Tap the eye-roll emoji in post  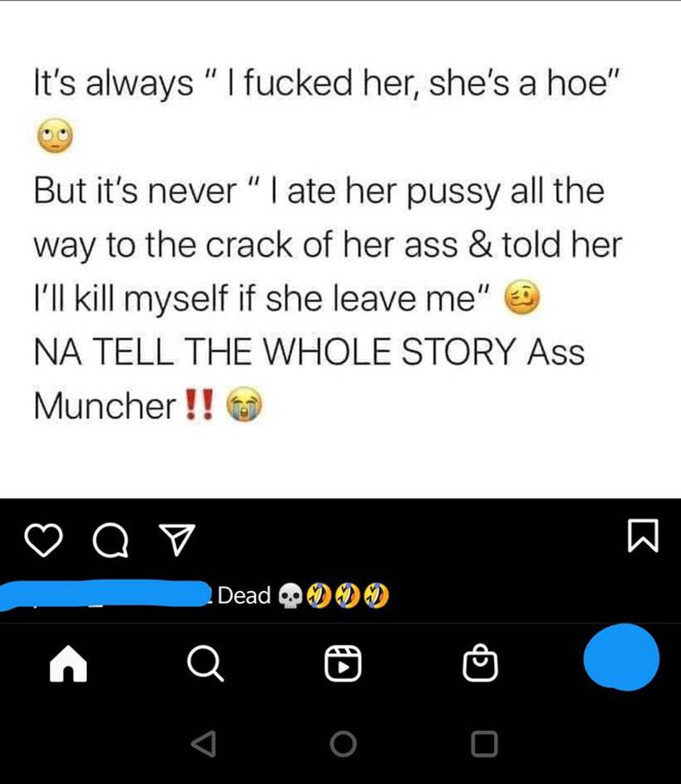click(x=55, y=135)
